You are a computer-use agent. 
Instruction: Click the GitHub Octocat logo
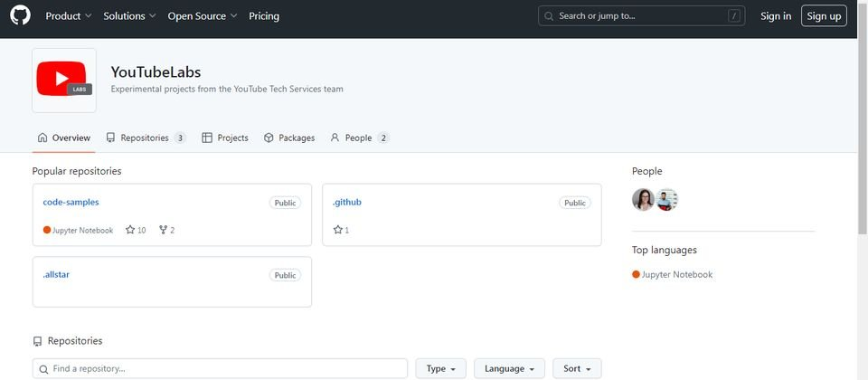(x=20, y=15)
